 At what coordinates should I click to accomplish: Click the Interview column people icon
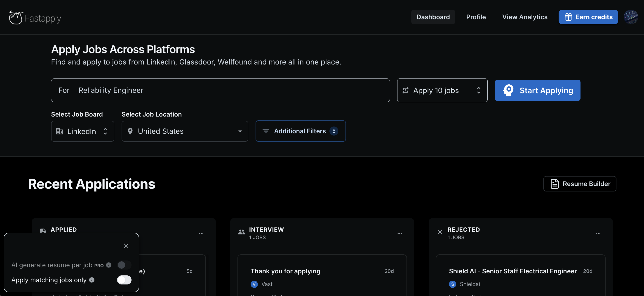click(241, 232)
